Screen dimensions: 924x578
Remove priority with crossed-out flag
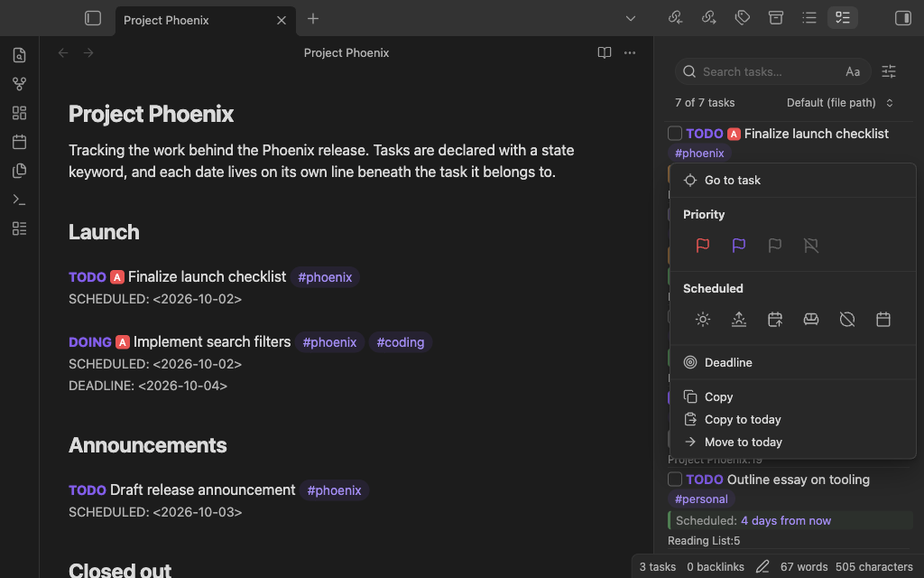tap(811, 246)
